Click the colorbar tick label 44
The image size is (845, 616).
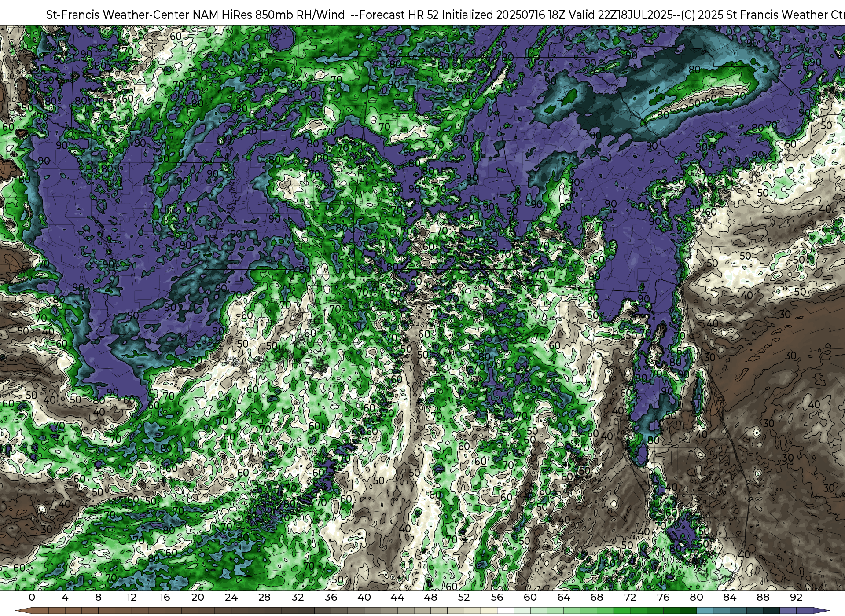[397, 598]
